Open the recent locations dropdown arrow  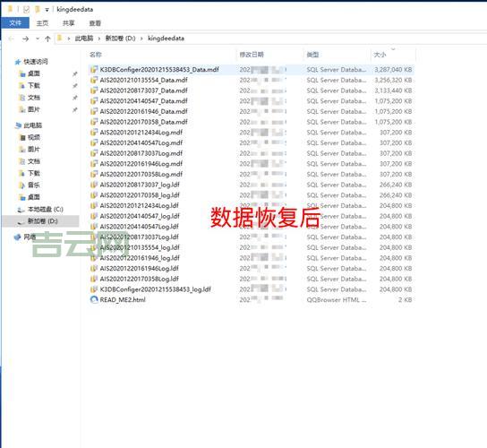tap(38, 39)
